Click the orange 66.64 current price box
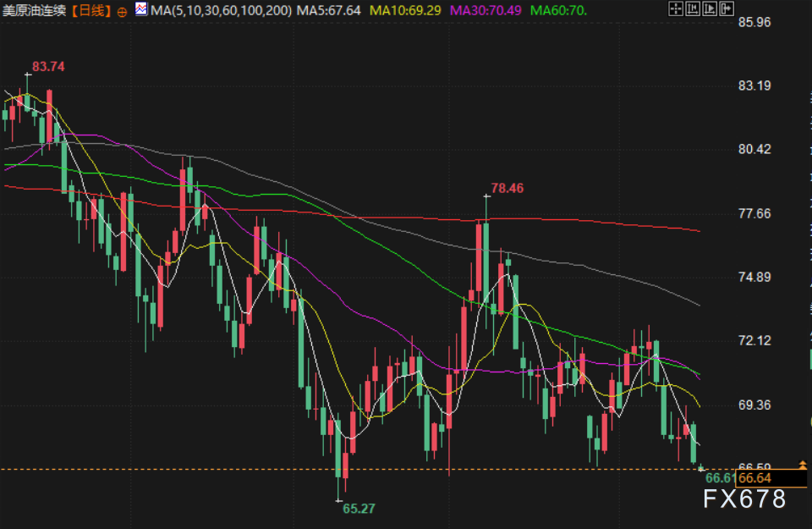The image size is (812, 529). pyautogui.click(x=771, y=479)
